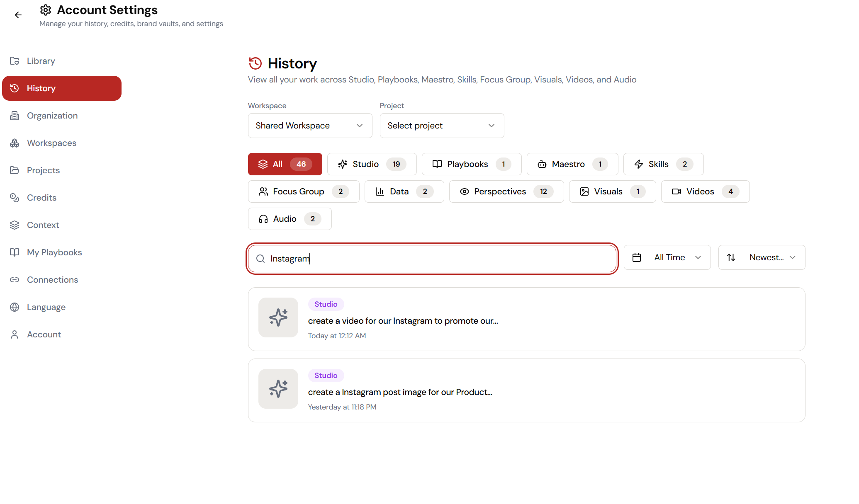Switch to the Perspectives filter tab
This screenshot has height=504, width=859.
coord(506,191)
